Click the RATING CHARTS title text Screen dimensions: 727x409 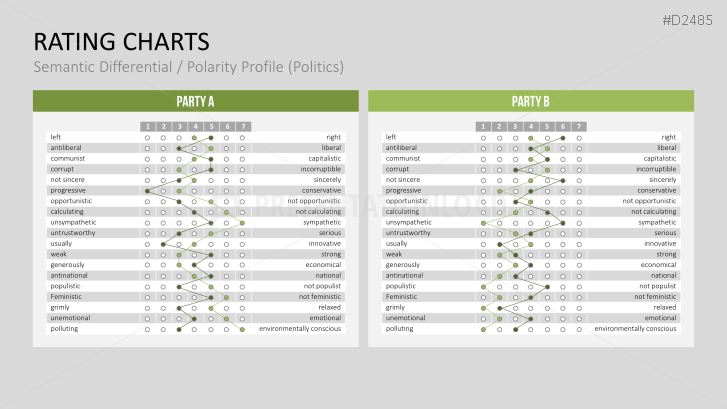pyautogui.click(x=121, y=41)
